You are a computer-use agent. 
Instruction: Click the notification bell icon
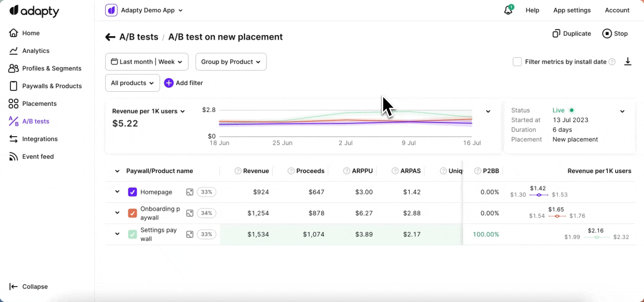508,10
